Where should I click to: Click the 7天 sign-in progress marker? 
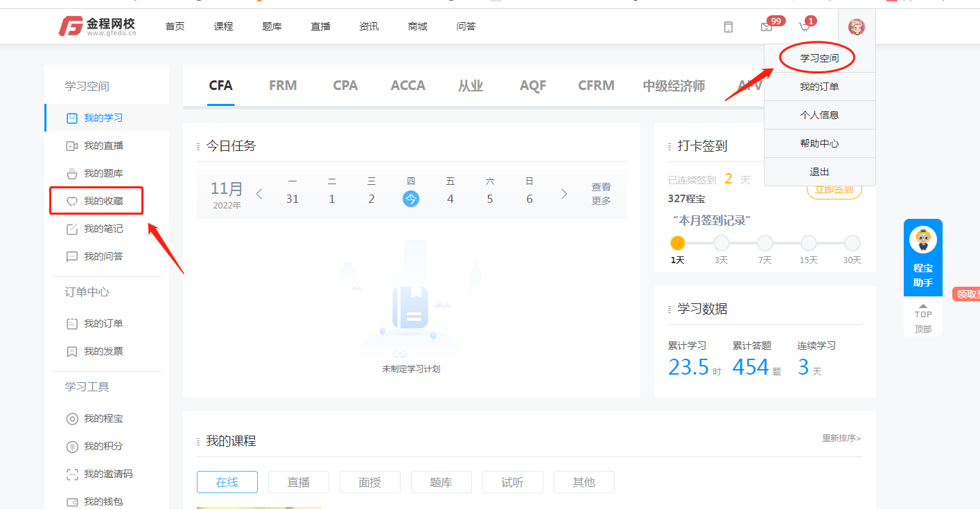tap(764, 243)
